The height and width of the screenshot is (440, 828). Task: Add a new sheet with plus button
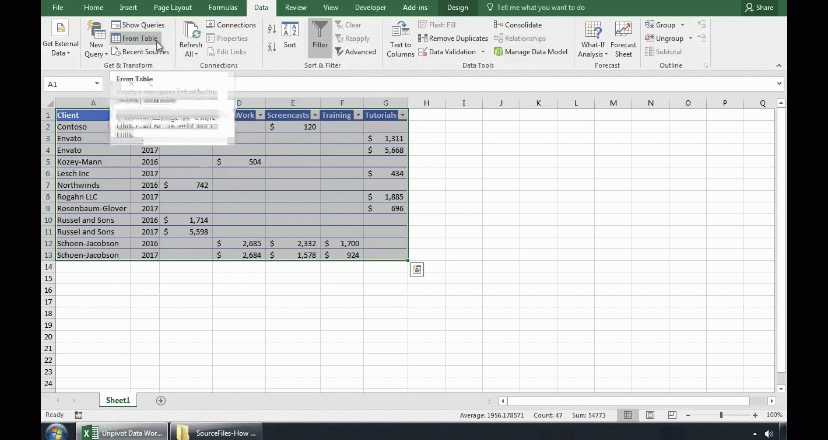click(x=161, y=400)
